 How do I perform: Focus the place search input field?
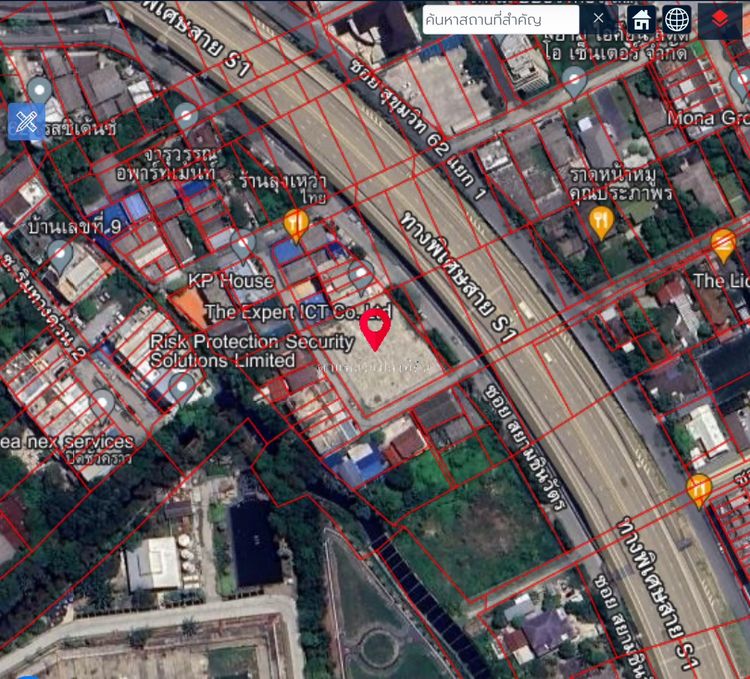[x=500, y=19]
